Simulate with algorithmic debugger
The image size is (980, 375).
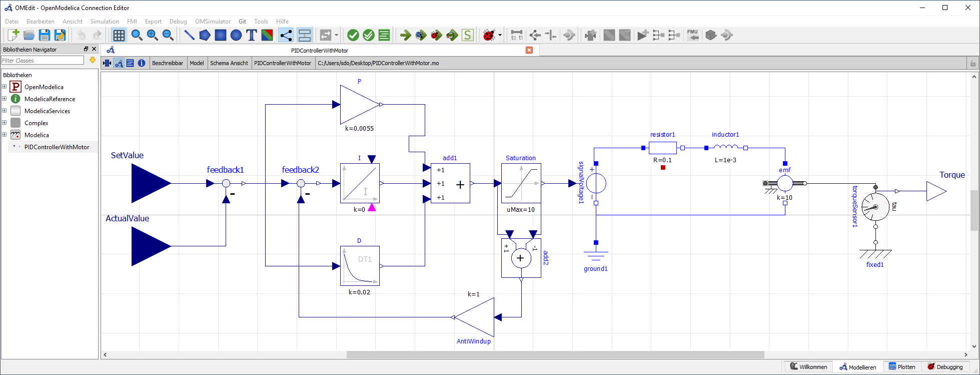[x=437, y=35]
